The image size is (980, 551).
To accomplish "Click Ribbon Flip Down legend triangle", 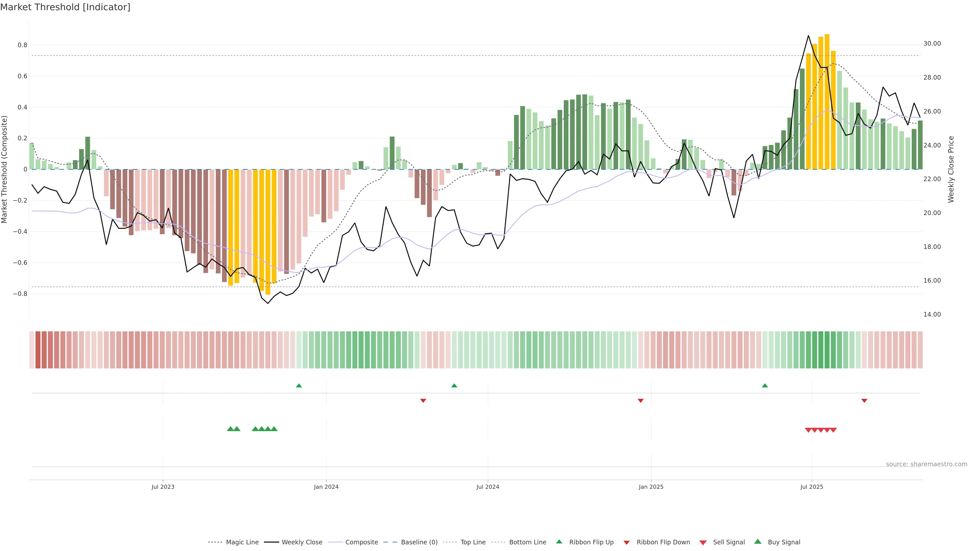I will [627, 543].
